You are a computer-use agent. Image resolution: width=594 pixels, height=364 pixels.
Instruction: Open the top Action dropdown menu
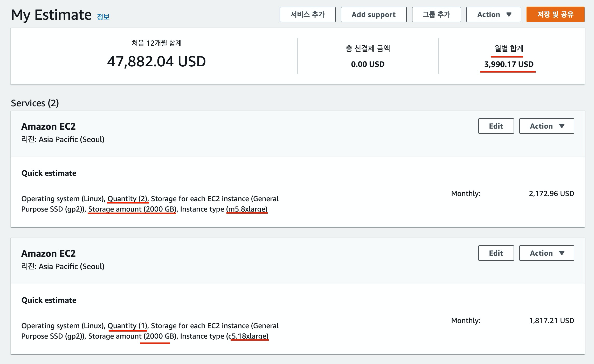[494, 15]
